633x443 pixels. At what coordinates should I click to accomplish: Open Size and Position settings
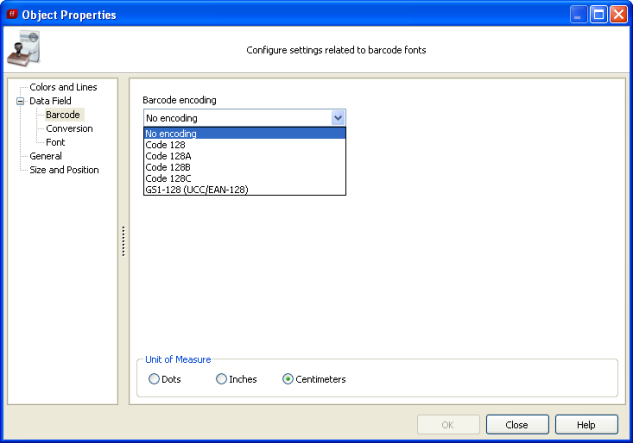(x=64, y=170)
